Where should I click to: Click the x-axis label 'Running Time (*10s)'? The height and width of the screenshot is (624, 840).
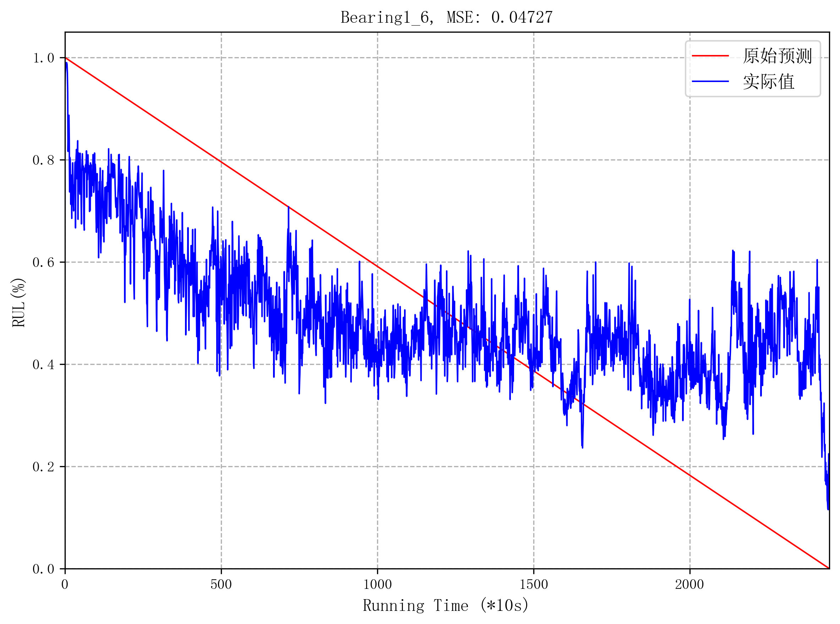(x=446, y=606)
